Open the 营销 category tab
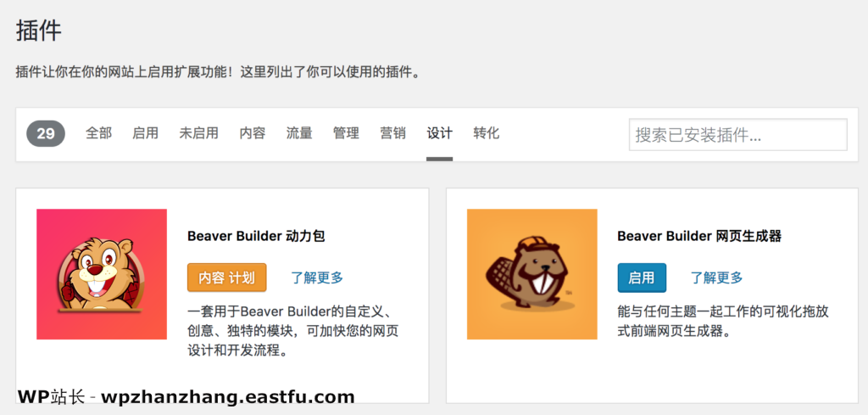Image resolution: width=868 pixels, height=415 pixels. (393, 133)
